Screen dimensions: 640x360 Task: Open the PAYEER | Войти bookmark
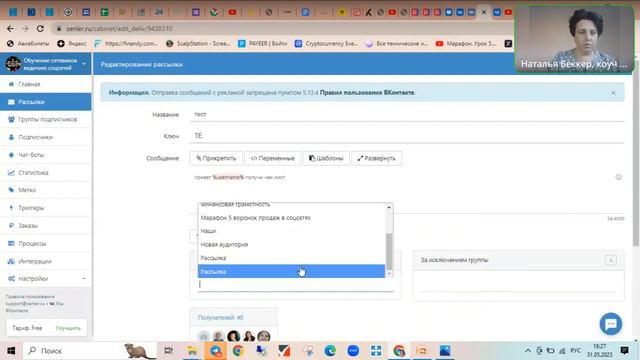point(262,43)
